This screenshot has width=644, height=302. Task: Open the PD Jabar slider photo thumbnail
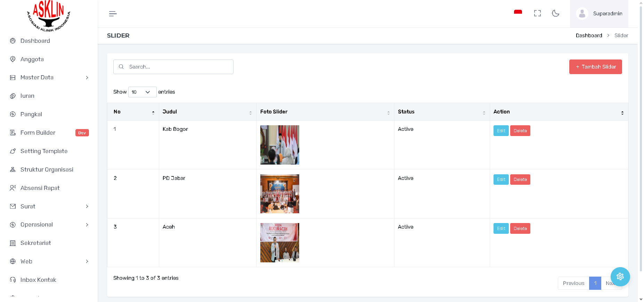click(279, 194)
